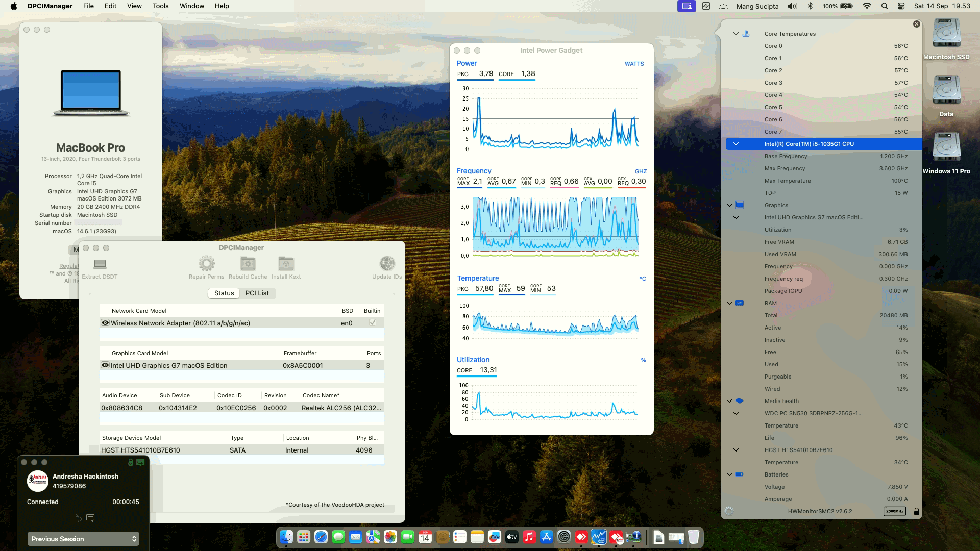This screenshot has width=980, height=551.
Task: Collapse the WDC PC SN530 drive entry
Action: [x=736, y=413]
